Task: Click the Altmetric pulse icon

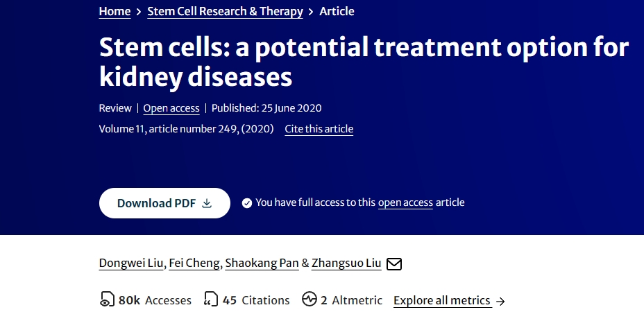Action: click(x=310, y=300)
